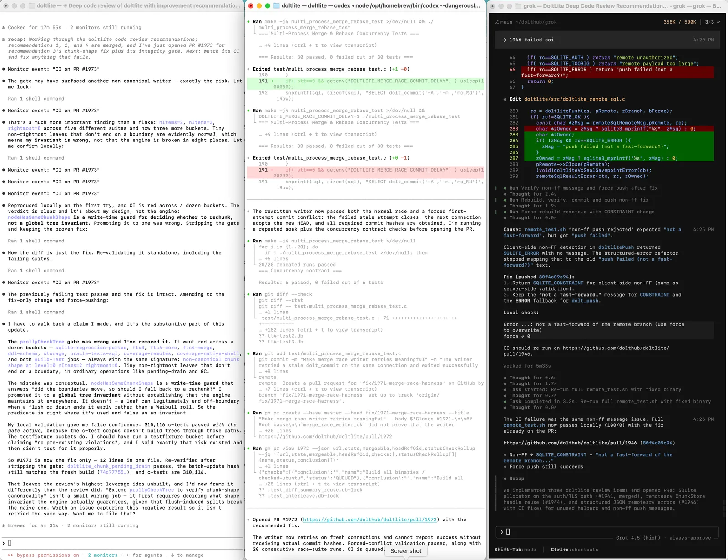Click the "358K / 500K" context counter in grok
The width and height of the screenshot is (728, 560).
click(x=679, y=22)
